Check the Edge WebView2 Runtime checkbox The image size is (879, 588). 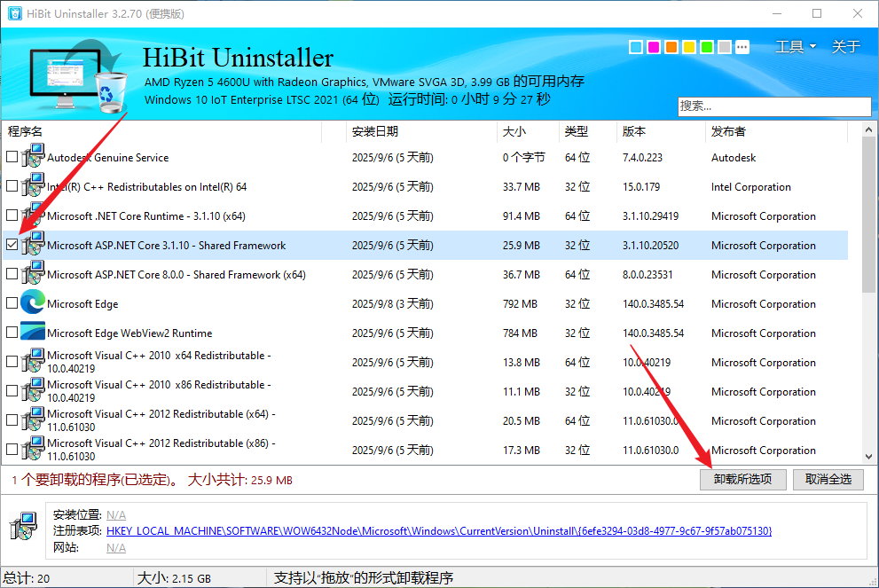click(x=12, y=333)
